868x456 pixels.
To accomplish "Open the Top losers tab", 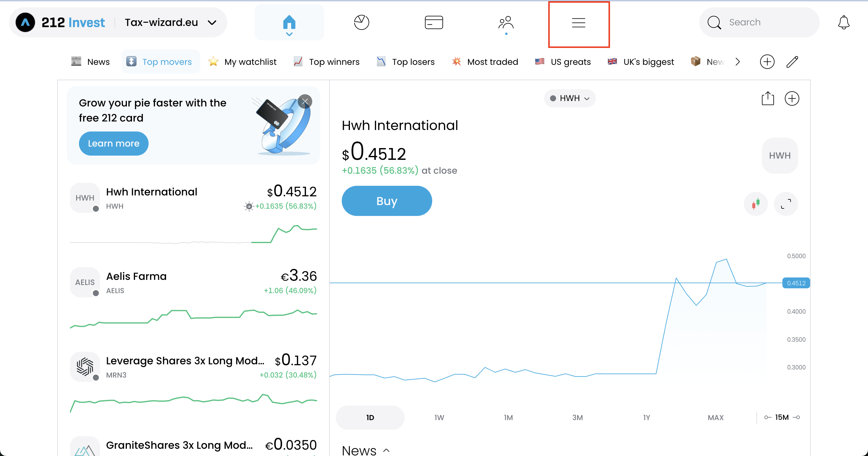I will [x=405, y=62].
